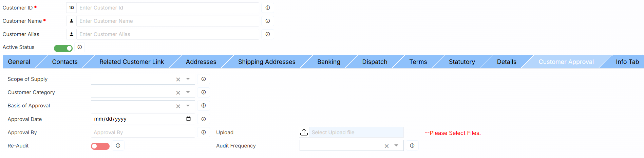Clear the Audit Frequency selection
Image resolution: width=644 pixels, height=158 pixels.
coord(386,146)
